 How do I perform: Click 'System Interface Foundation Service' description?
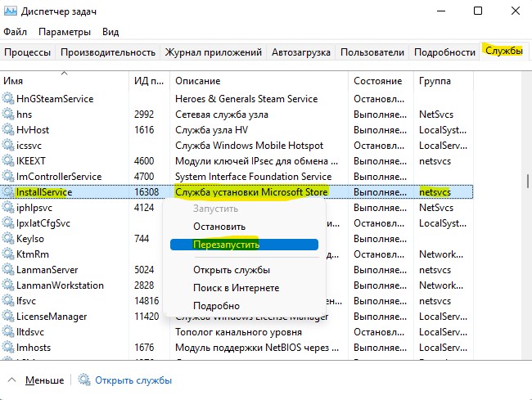pyautogui.click(x=253, y=176)
